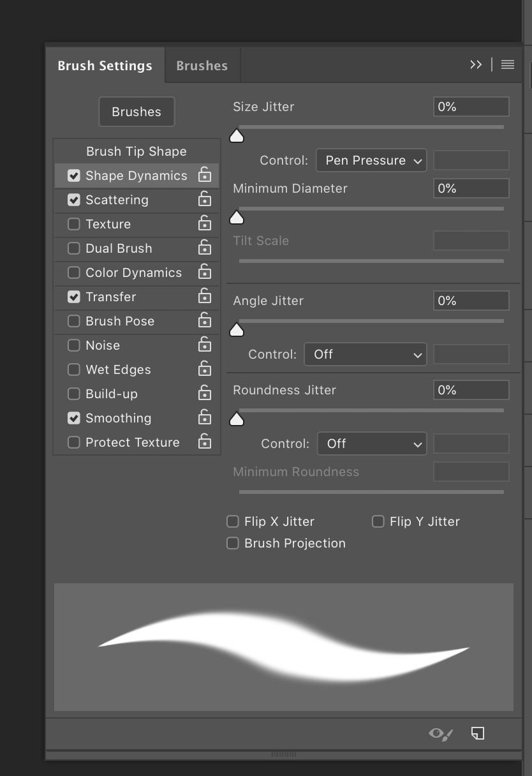Open the Pen Pressure control dropdown
Viewport: 532px width, 776px height.
pos(371,160)
